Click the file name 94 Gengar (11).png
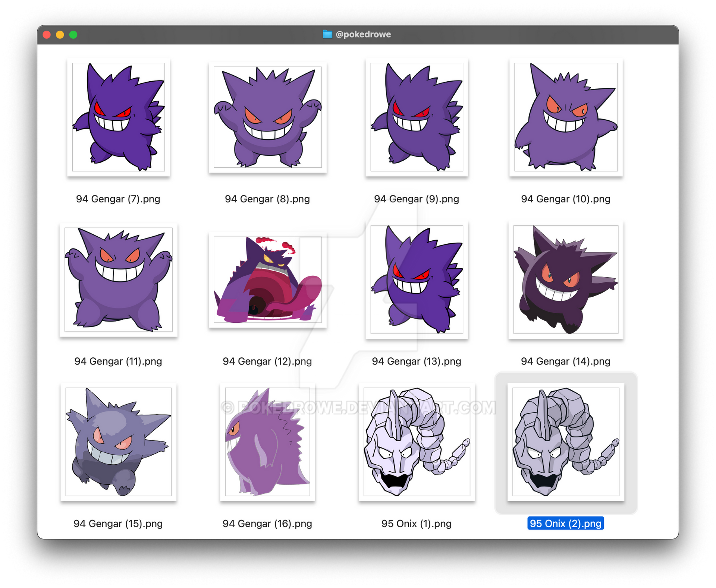 tap(118, 361)
